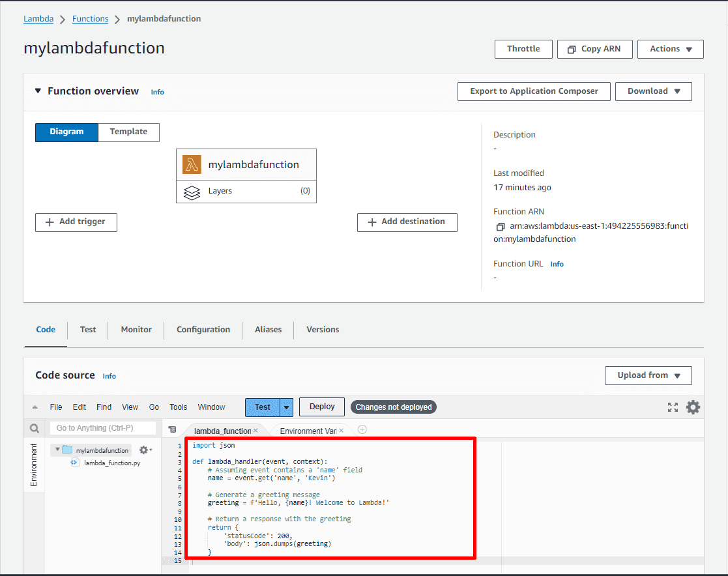Open the File menu in editor

pos(55,407)
